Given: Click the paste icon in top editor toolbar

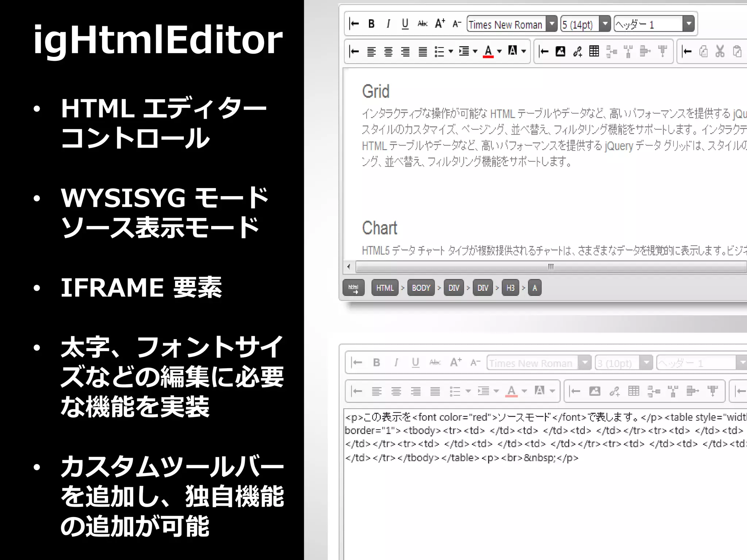Looking at the screenshot, I should pyautogui.click(x=737, y=51).
